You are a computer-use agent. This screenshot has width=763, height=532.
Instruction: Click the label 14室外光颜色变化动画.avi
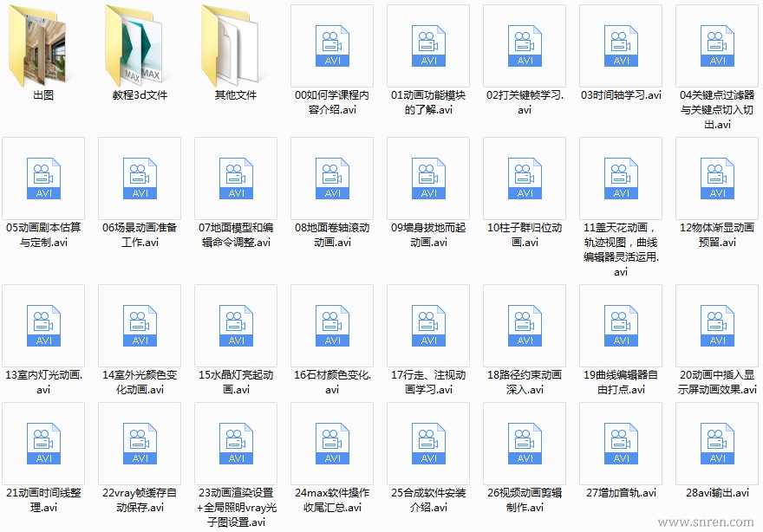pyautogui.click(x=140, y=382)
